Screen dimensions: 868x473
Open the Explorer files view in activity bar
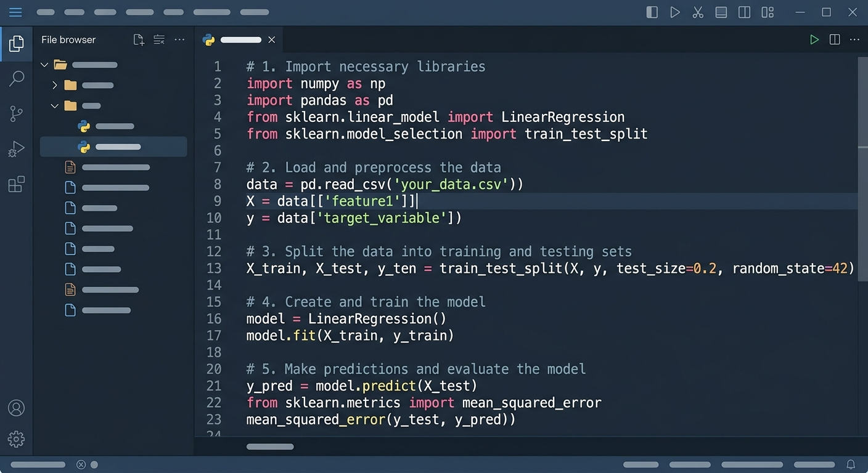click(x=17, y=43)
